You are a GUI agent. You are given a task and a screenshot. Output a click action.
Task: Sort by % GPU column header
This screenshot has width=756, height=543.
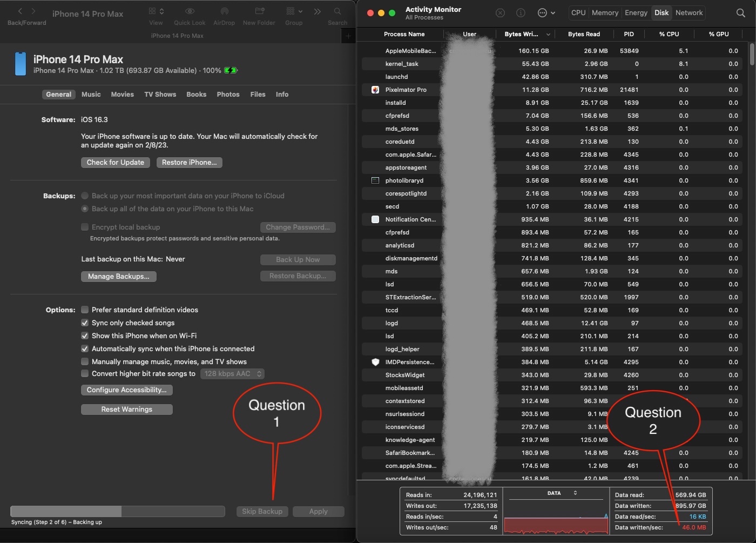tap(719, 34)
